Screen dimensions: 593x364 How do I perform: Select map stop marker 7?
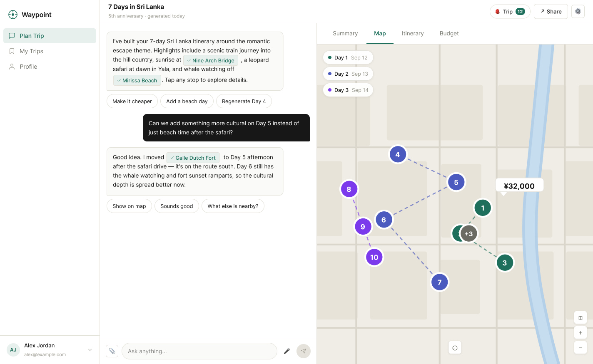coord(439,282)
